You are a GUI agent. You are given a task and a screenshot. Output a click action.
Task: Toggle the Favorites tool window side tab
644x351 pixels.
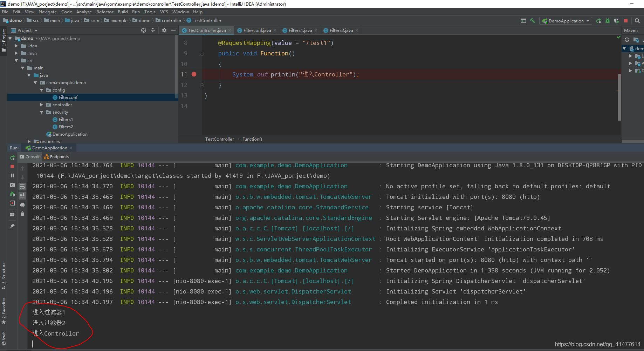pos(4,311)
